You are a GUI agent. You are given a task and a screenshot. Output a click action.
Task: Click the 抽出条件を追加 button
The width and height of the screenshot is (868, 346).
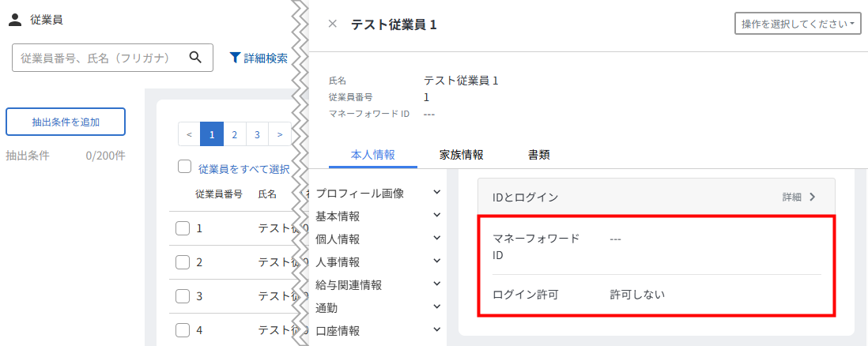point(66,122)
